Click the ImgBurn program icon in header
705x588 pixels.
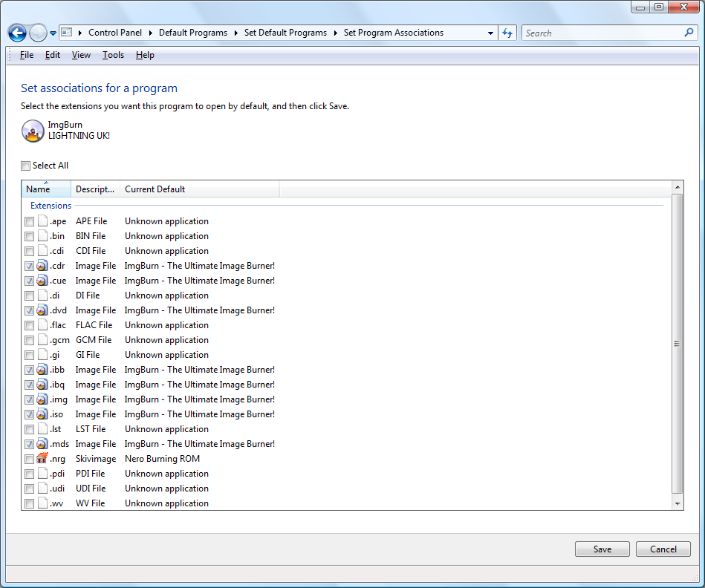(33, 131)
